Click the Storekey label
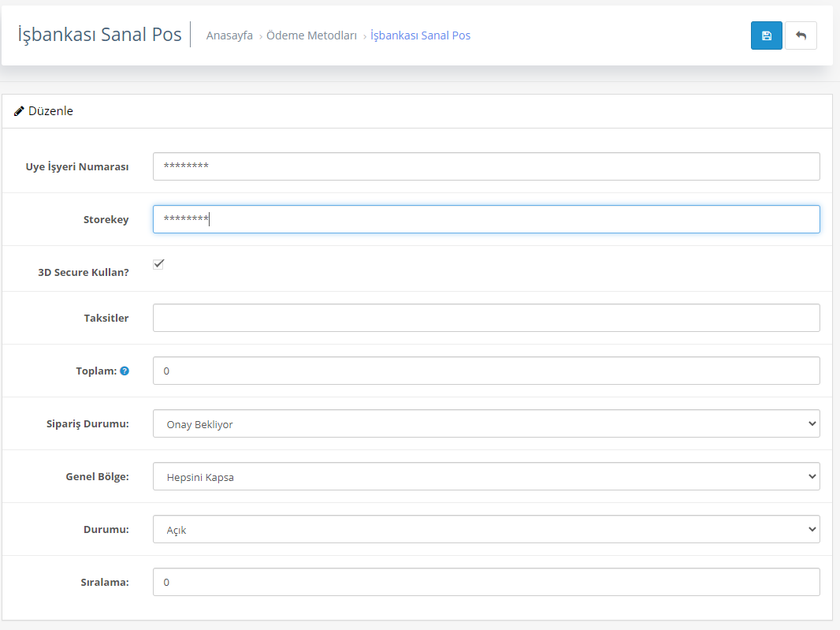Viewport: 840px width, 630px height. [106, 219]
